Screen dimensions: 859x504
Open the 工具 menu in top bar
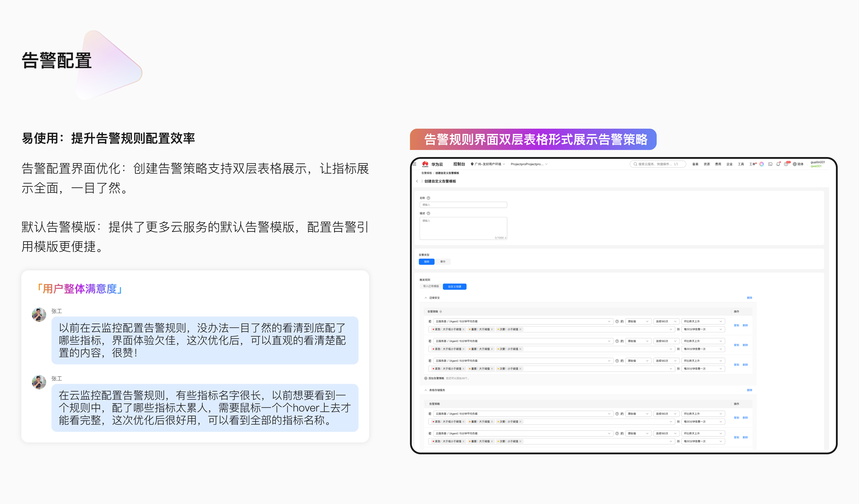coord(741,164)
